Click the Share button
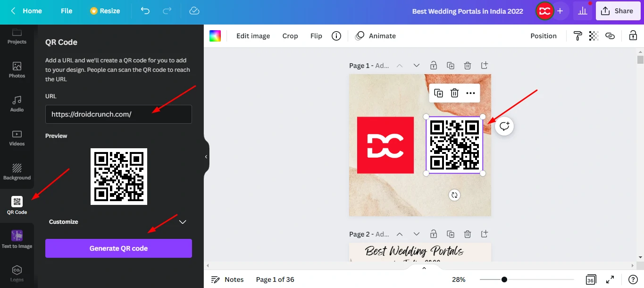This screenshot has width=644, height=288. [x=618, y=11]
